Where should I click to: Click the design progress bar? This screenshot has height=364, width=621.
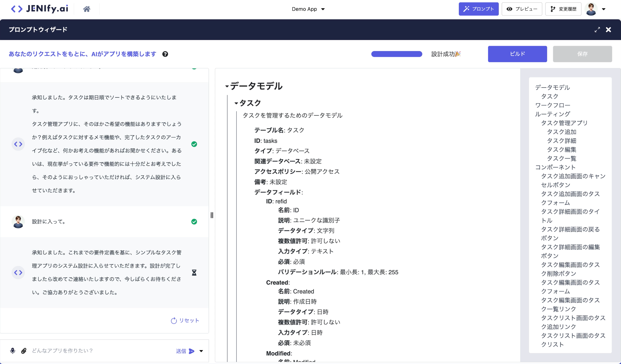(x=397, y=54)
